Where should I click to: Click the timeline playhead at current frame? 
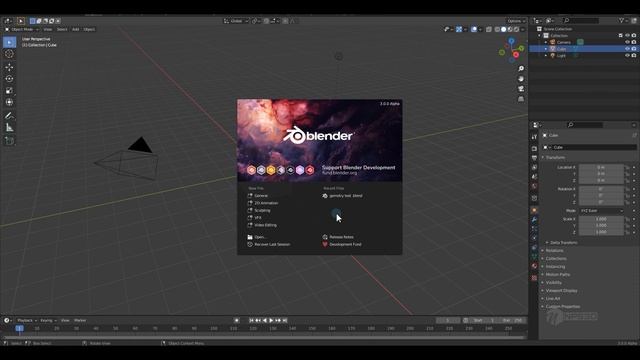(19, 328)
